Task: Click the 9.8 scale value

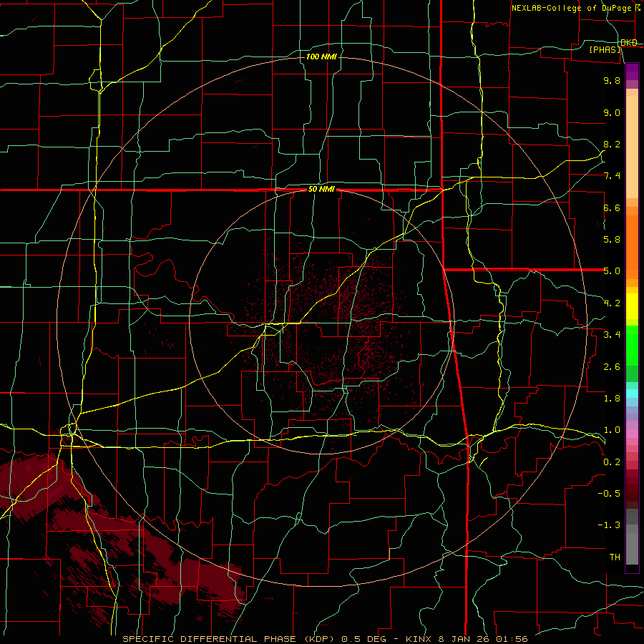Action: coord(612,80)
